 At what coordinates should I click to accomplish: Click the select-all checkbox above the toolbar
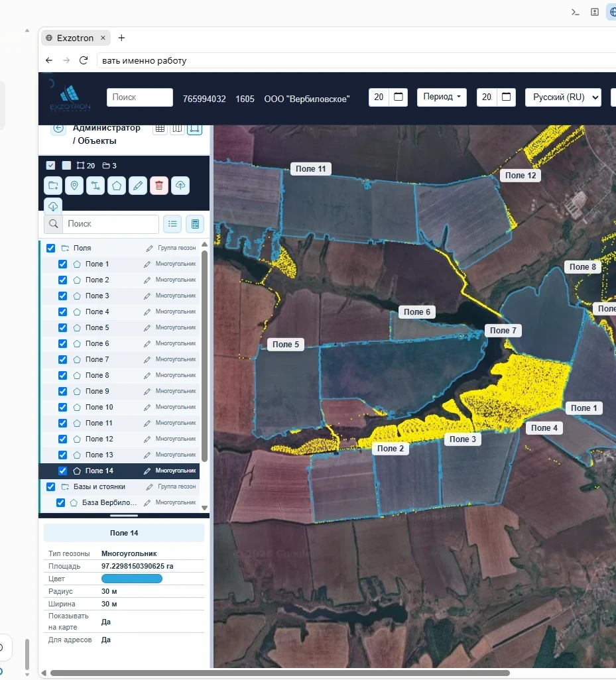tap(51, 165)
